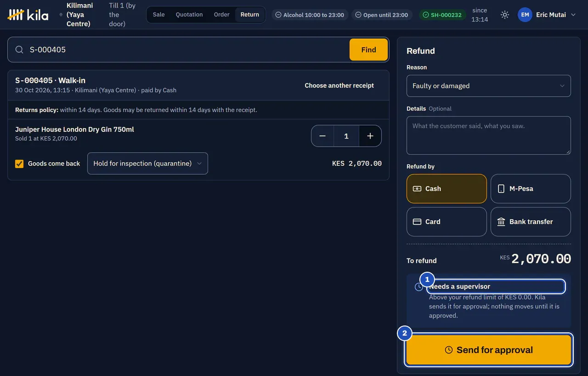Click the search magnifier icon
The image size is (588, 376).
[x=19, y=50]
